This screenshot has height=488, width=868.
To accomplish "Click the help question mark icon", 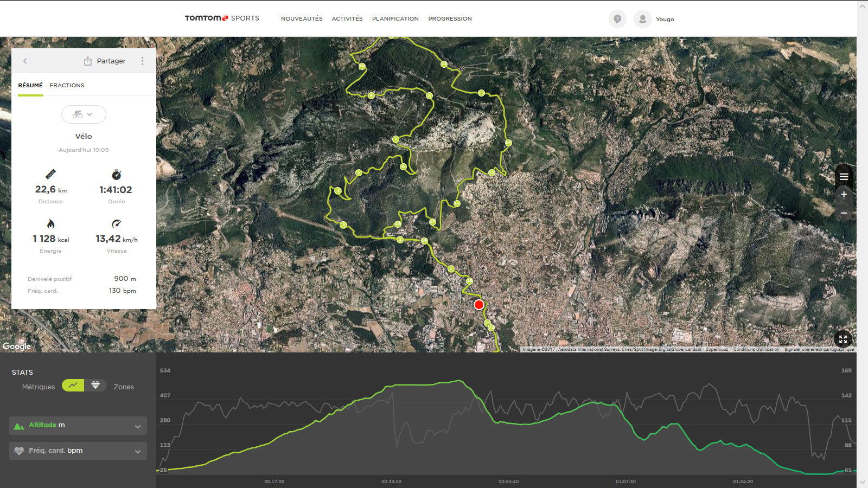I will point(617,19).
